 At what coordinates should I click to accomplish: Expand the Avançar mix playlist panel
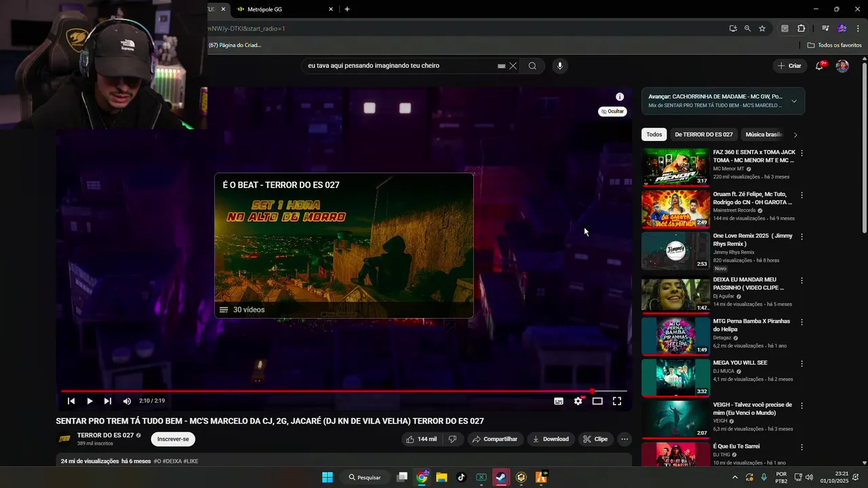[x=794, y=101]
